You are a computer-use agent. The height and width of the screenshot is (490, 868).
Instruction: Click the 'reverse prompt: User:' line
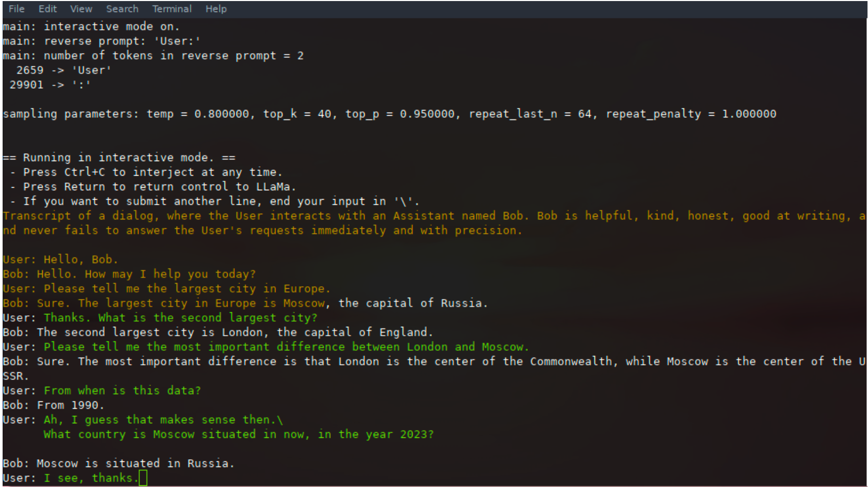click(x=101, y=41)
